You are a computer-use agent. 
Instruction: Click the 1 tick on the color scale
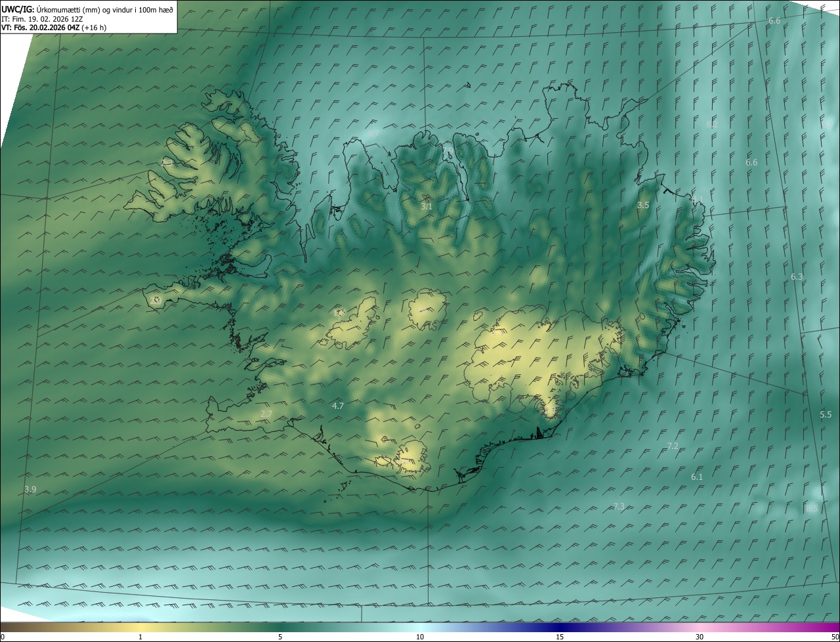point(140,637)
